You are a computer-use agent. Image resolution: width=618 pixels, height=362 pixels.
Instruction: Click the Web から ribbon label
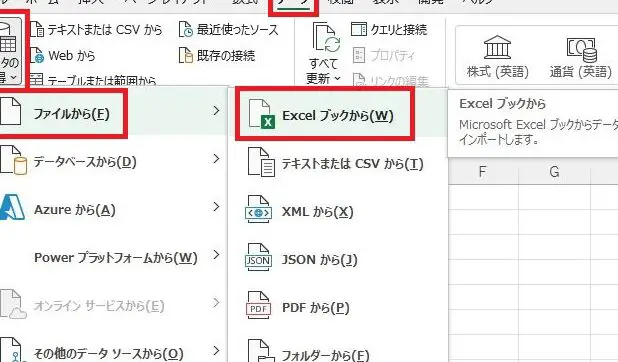pyautogui.click(x=72, y=56)
